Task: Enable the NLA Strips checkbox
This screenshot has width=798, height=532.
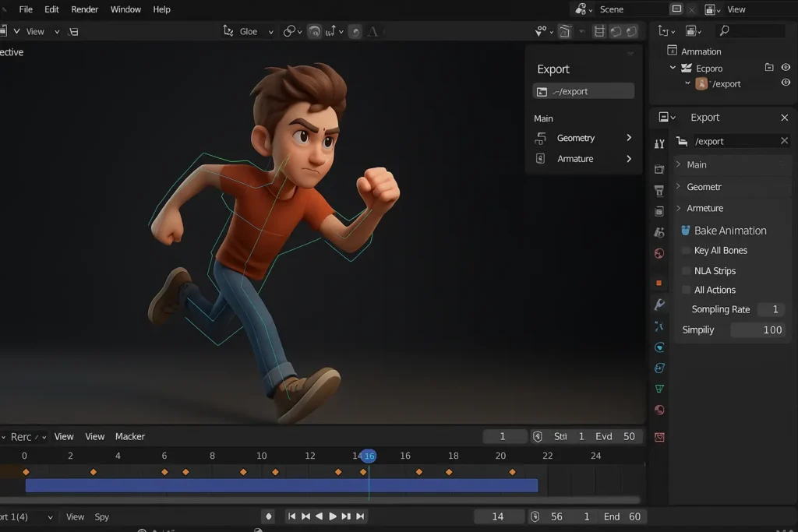Action: point(686,270)
